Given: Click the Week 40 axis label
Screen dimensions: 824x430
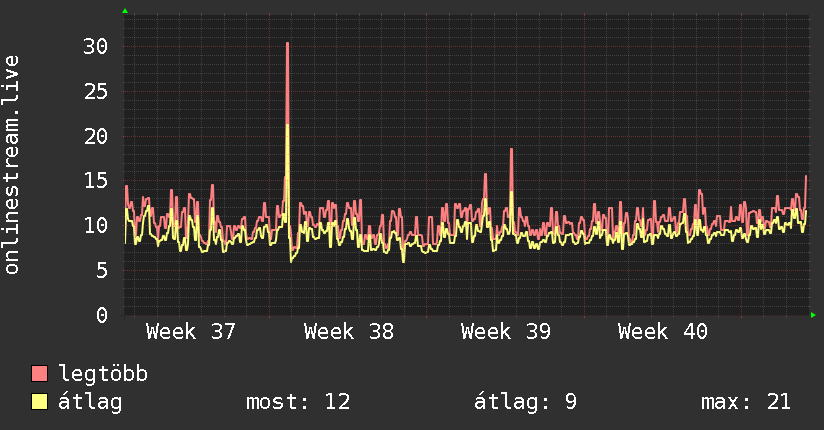Looking at the screenshot, I should (663, 332).
